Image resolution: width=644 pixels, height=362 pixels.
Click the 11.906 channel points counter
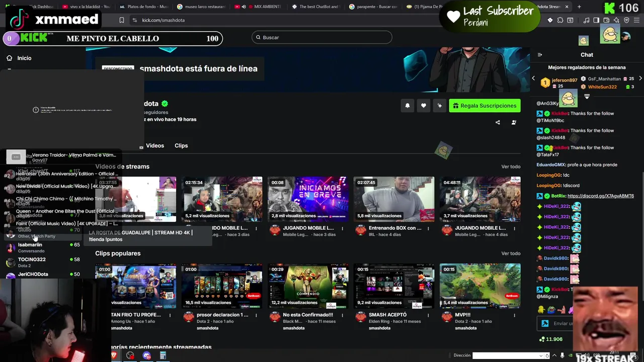click(x=550, y=339)
